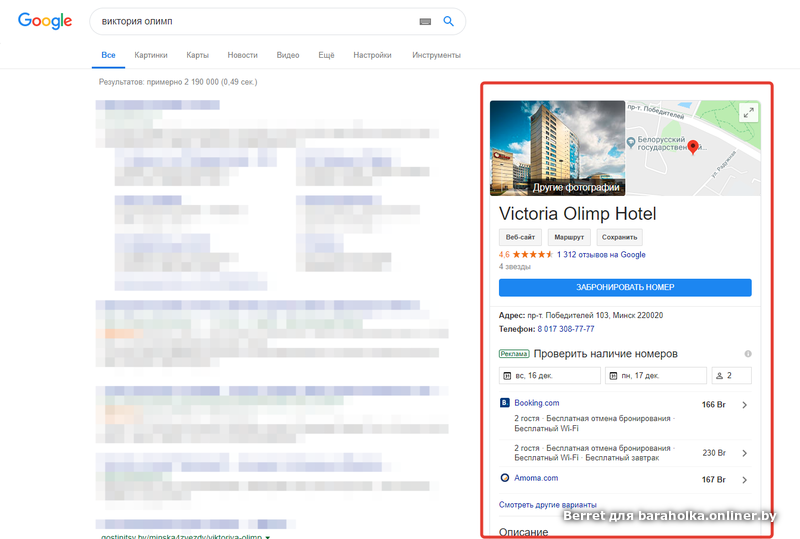Open the on-screen keyboard icon in search box
Viewport: 800px width, 539px height.
click(425, 21)
